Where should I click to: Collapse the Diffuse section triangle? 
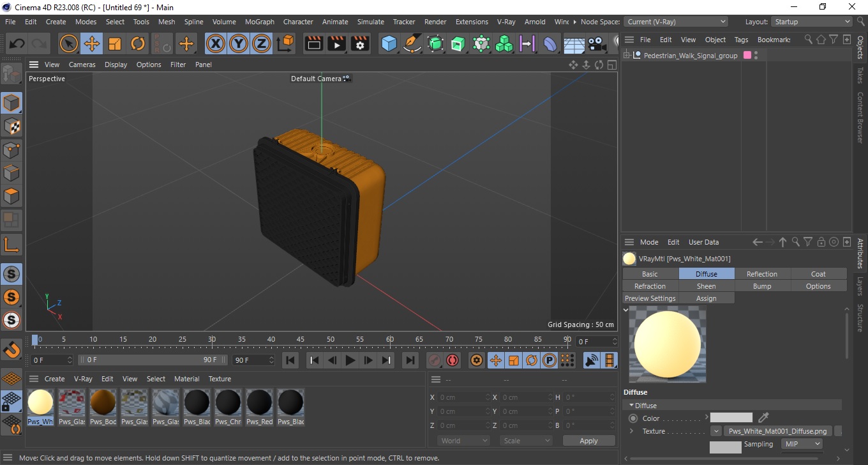(x=632, y=405)
